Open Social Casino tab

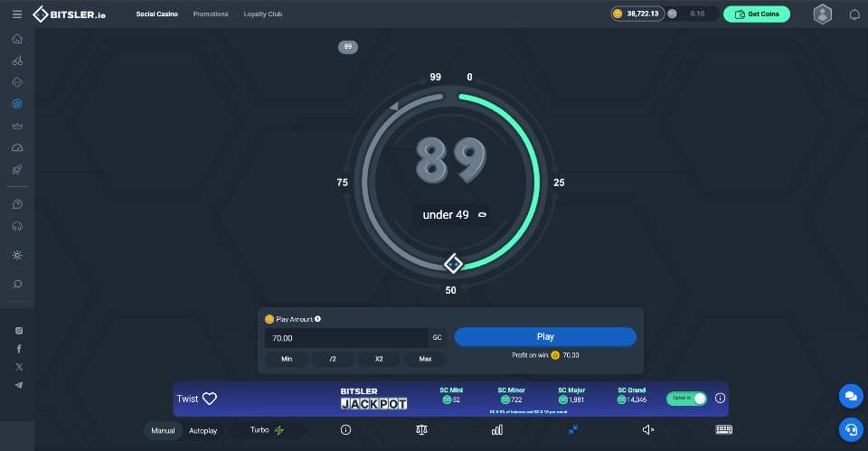[157, 14]
